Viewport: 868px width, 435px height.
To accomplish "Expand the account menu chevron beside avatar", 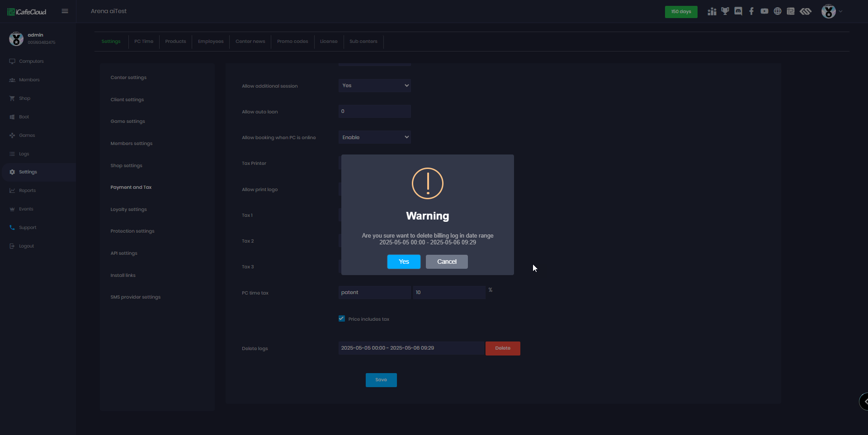I will point(841,11).
